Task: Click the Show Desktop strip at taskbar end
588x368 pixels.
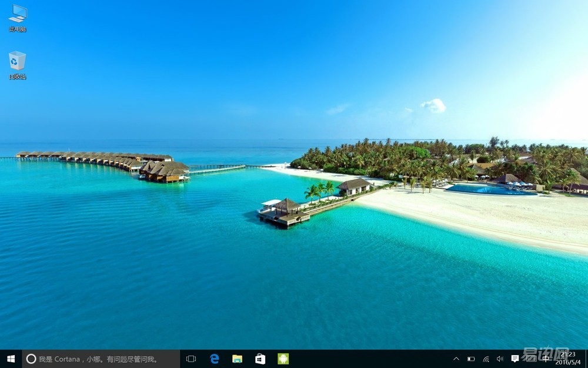Action: tap(586, 359)
